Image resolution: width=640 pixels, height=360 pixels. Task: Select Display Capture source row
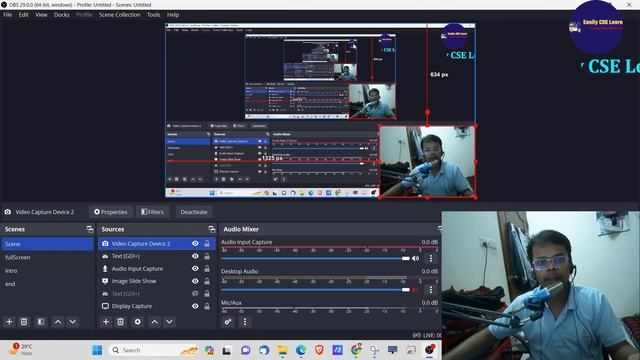(x=157, y=306)
